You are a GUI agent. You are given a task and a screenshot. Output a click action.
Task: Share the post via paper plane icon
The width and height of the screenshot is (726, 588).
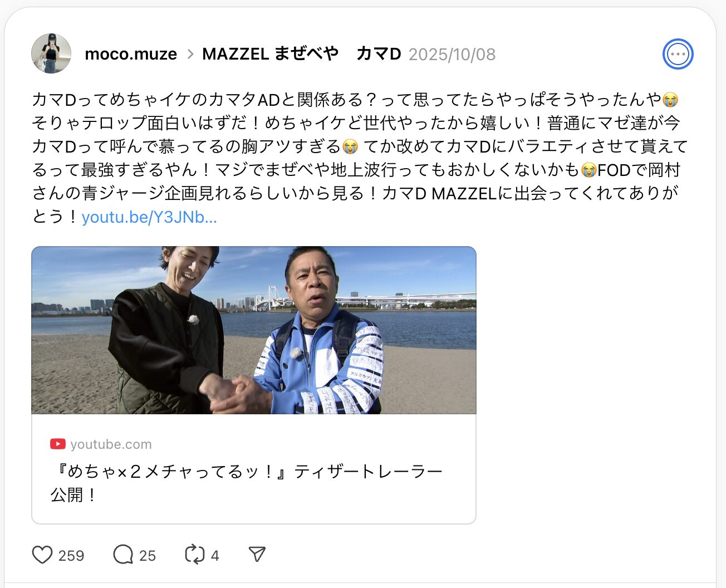click(257, 554)
